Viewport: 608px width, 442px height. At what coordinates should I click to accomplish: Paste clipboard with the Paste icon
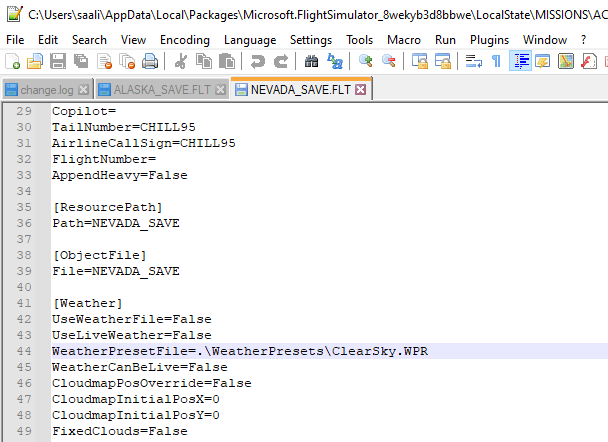pyautogui.click(x=227, y=61)
